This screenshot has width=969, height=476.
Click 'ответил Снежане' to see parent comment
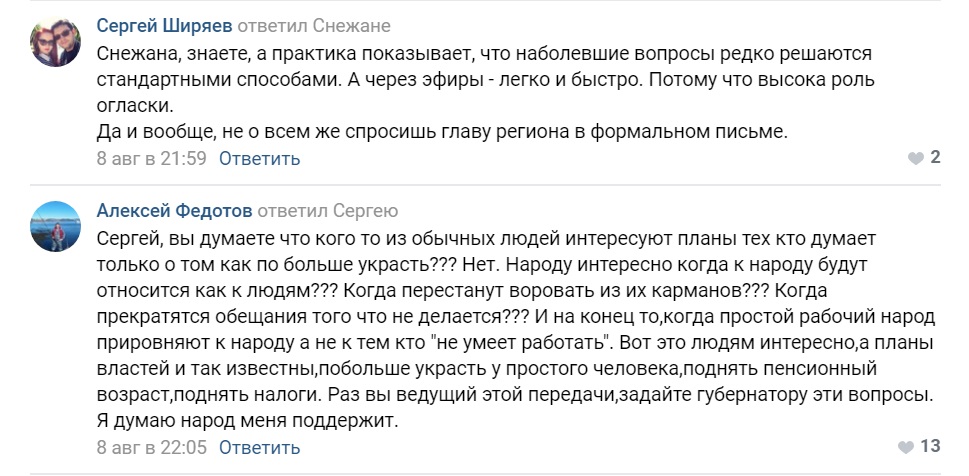[x=314, y=26]
